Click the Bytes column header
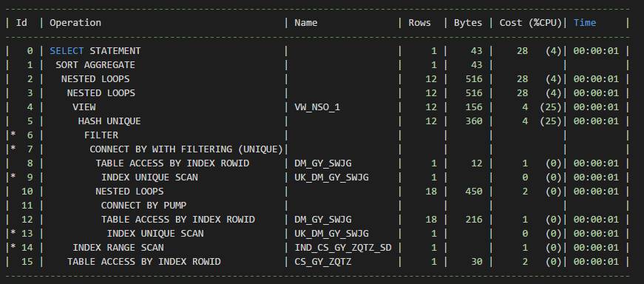 [468, 23]
